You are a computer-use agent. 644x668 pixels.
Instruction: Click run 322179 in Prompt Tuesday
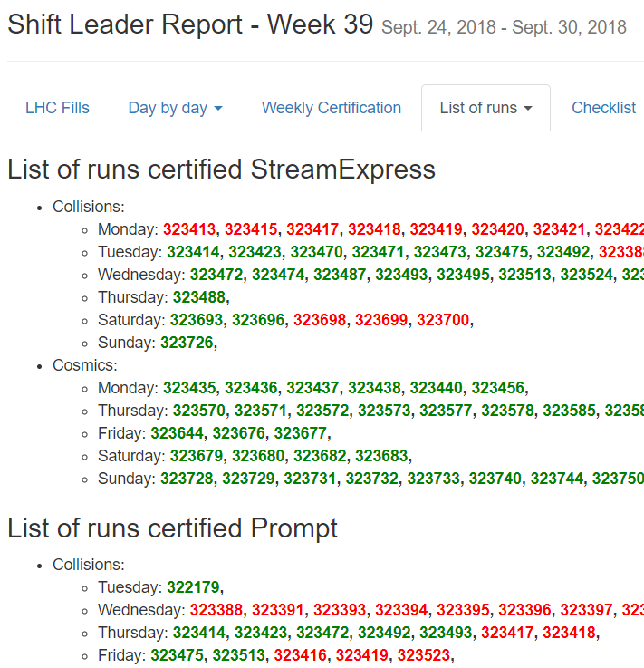(x=193, y=587)
